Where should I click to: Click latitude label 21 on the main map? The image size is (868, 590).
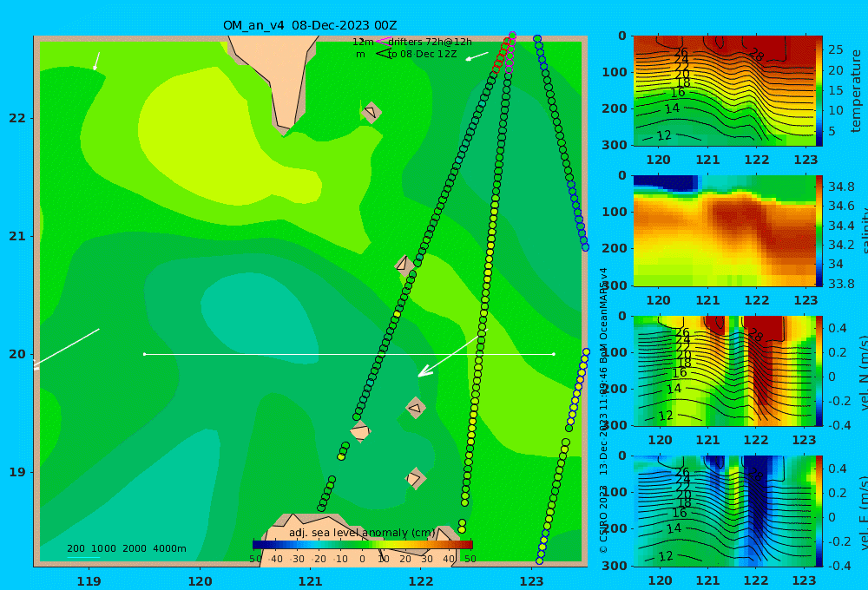17,236
